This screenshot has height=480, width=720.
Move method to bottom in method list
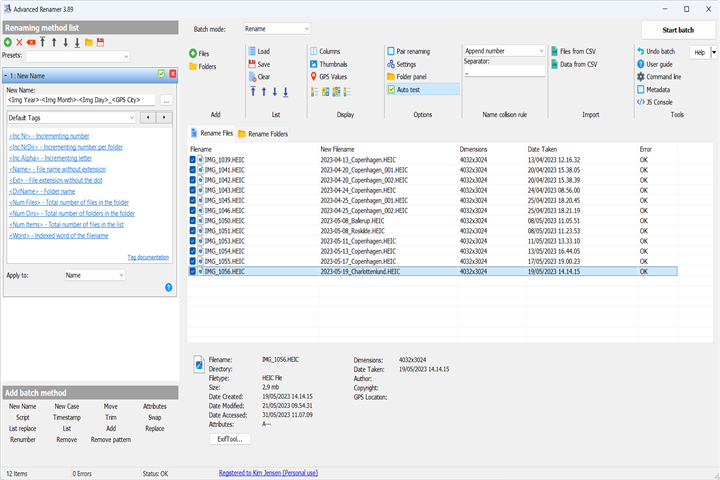pyautogui.click(x=77, y=42)
